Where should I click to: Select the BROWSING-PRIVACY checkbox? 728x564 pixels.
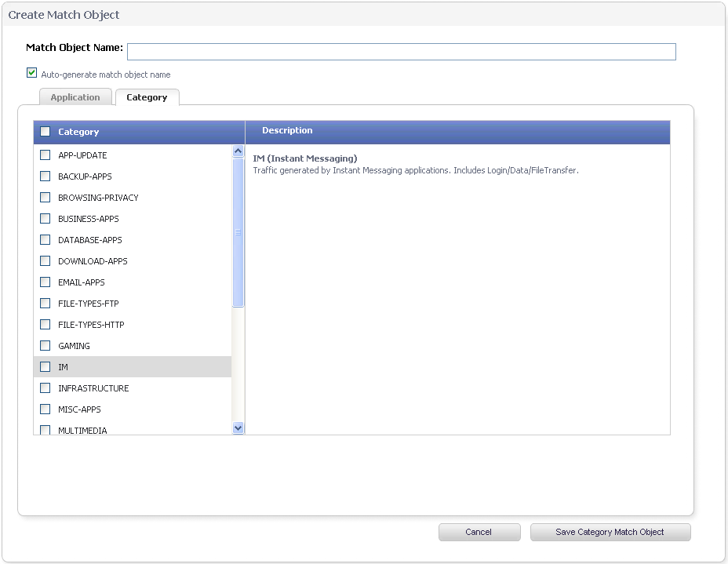[45, 198]
